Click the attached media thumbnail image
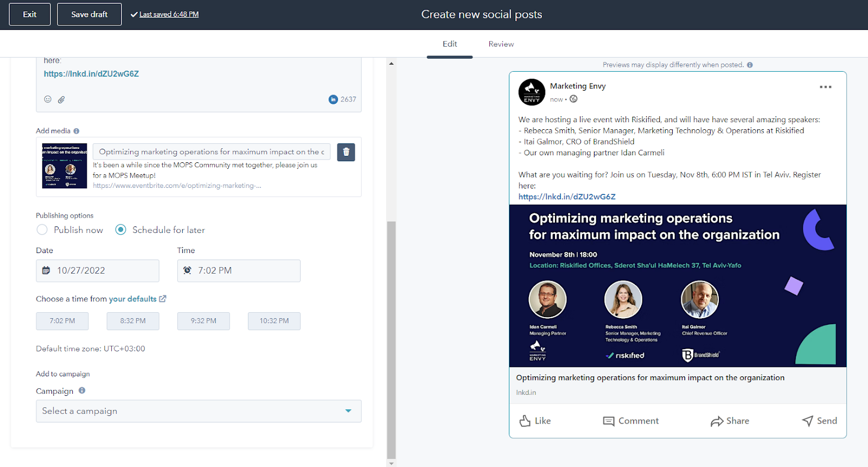 (65, 166)
